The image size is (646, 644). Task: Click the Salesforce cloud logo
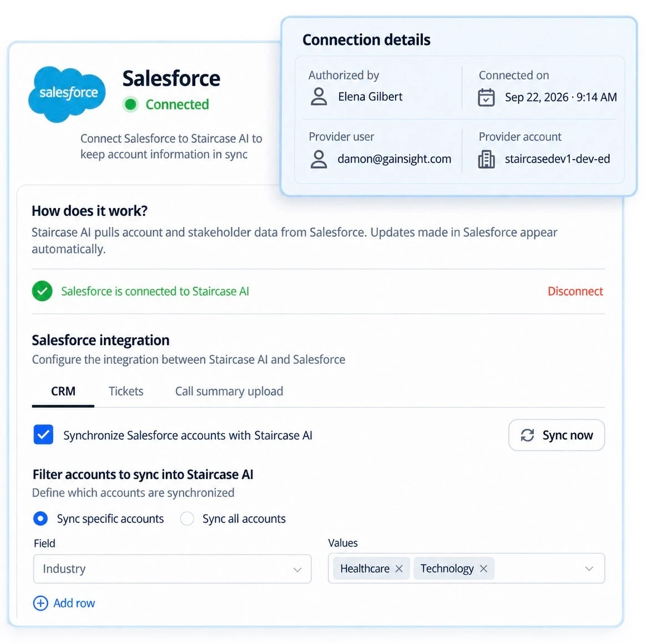[x=67, y=94]
